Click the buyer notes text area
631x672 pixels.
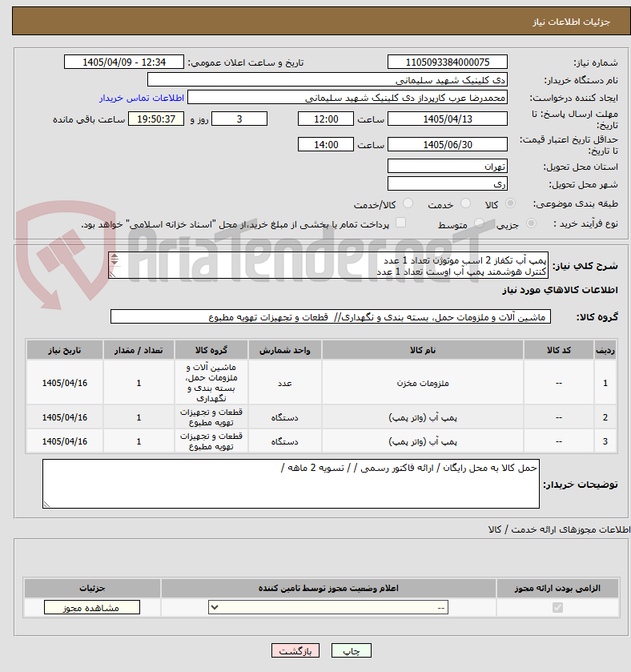pos(291,484)
